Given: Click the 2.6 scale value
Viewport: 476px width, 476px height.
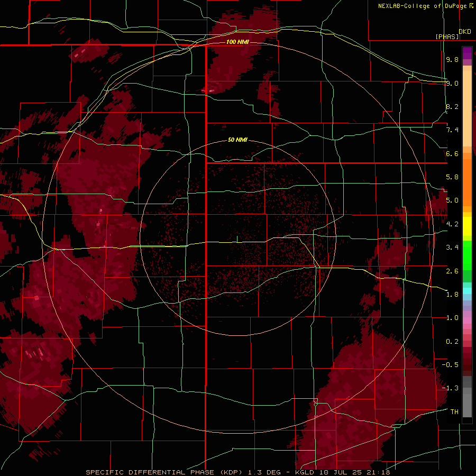Looking at the screenshot, I should pyautogui.click(x=452, y=271).
